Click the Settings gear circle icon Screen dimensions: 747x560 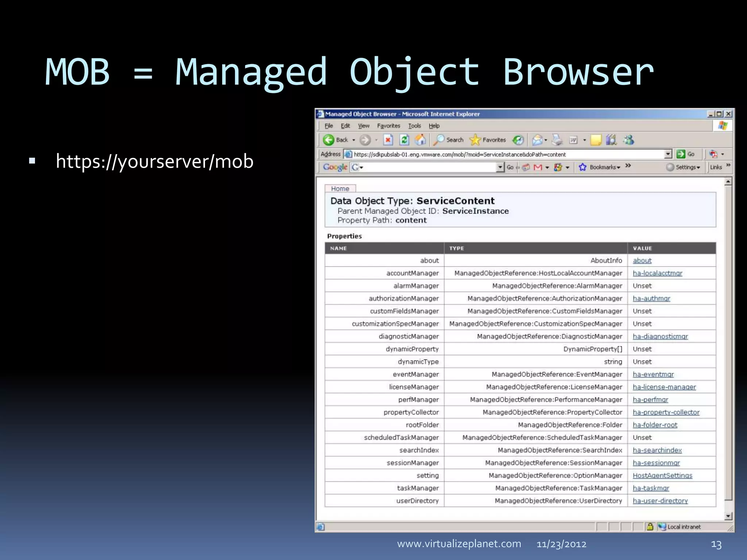coord(670,167)
